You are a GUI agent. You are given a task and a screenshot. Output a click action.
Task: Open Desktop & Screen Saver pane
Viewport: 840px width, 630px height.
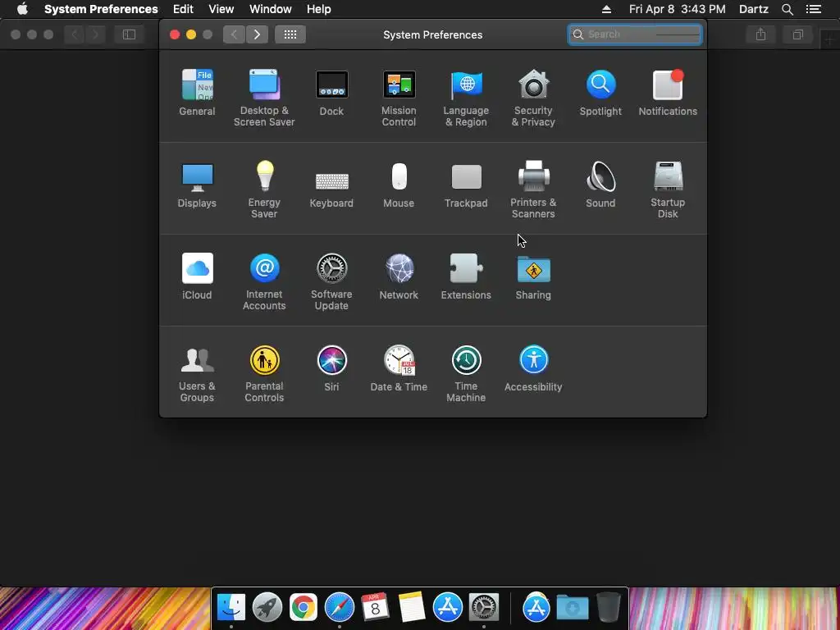point(264,98)
